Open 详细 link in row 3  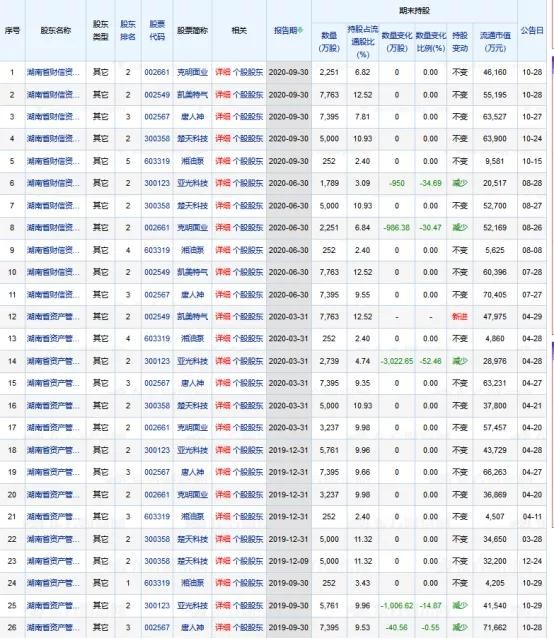coord(223,117)
